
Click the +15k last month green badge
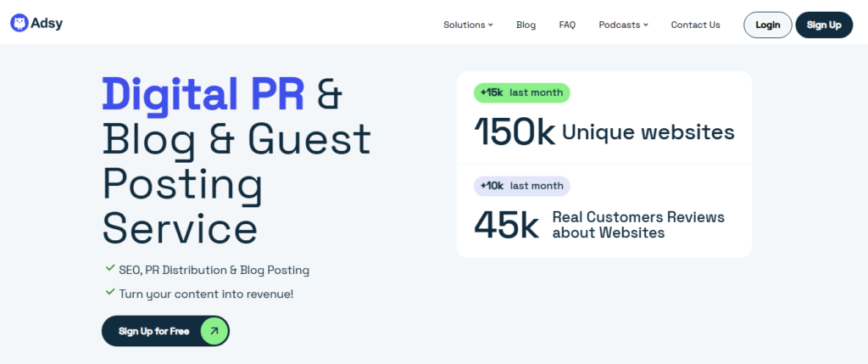pyautogui.click(x=521, y=92)
